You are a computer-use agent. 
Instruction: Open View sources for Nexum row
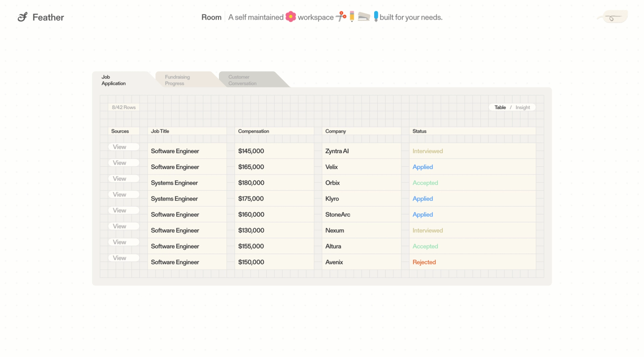pyautogui.click(x=124, y=226)
